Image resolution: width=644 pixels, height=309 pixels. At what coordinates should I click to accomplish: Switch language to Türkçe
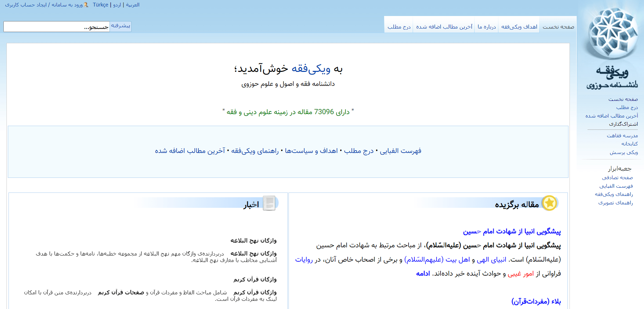click(101, 5)
